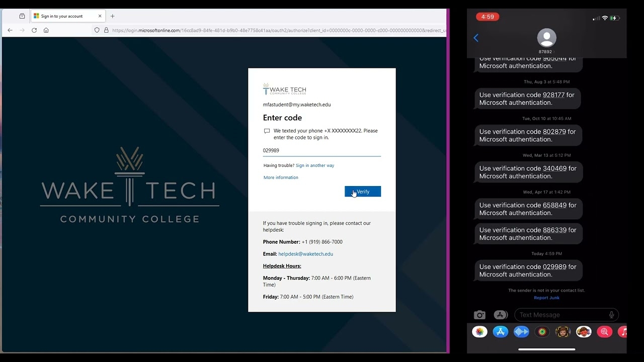Click the tracking protection shield icon
The width and height of the screenshot is (644, 362).
click(x=97, y=30)
